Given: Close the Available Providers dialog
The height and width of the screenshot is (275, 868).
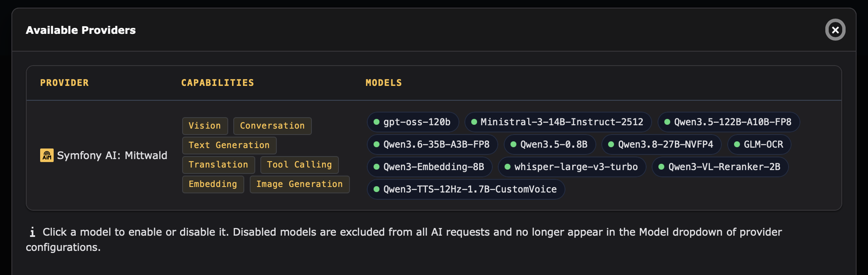Looking at the screenshot, I should tap(835, 30).
